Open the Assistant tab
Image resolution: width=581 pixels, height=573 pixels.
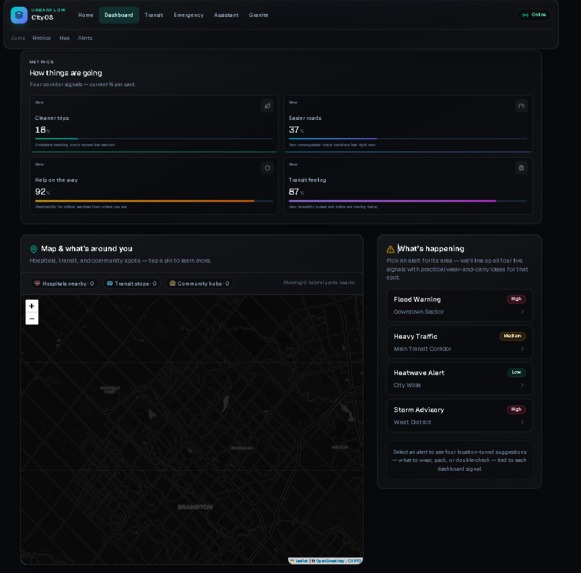point(226,15)
